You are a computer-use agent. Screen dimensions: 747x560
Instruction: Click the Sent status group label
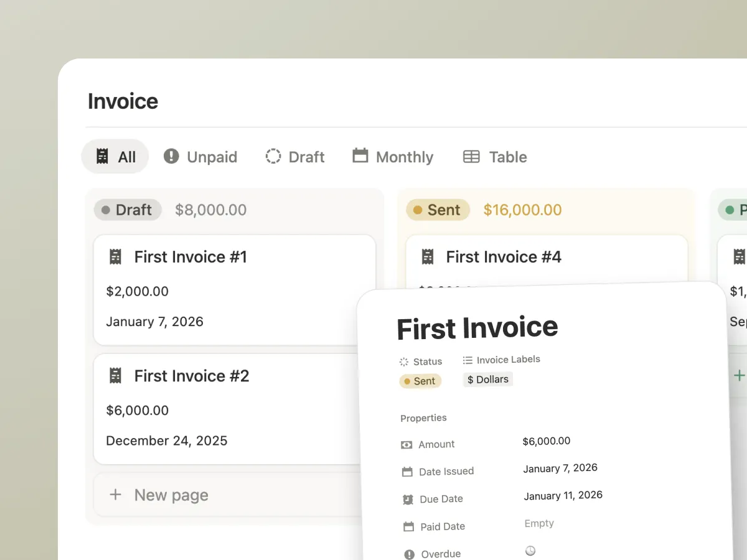[438, 210]
